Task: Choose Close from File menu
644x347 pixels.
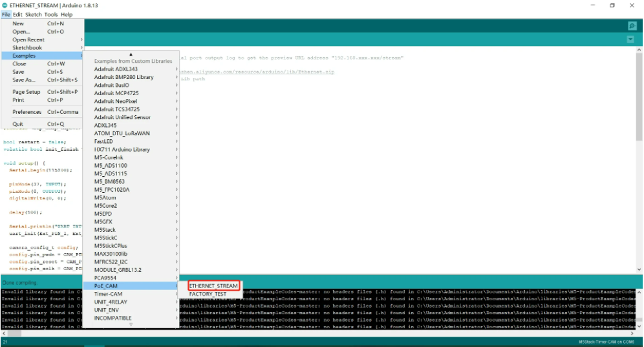Action: [42, 63]
